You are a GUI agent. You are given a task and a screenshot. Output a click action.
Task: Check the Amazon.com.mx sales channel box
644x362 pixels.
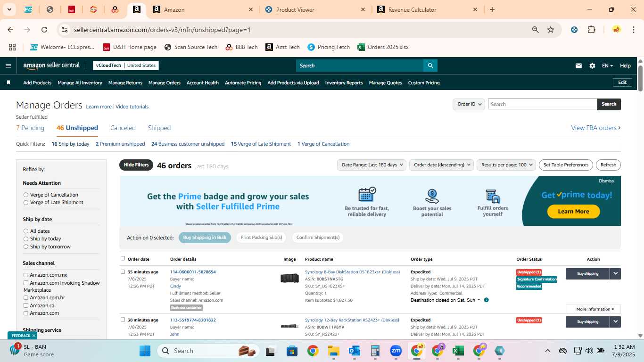click(26, 275)
